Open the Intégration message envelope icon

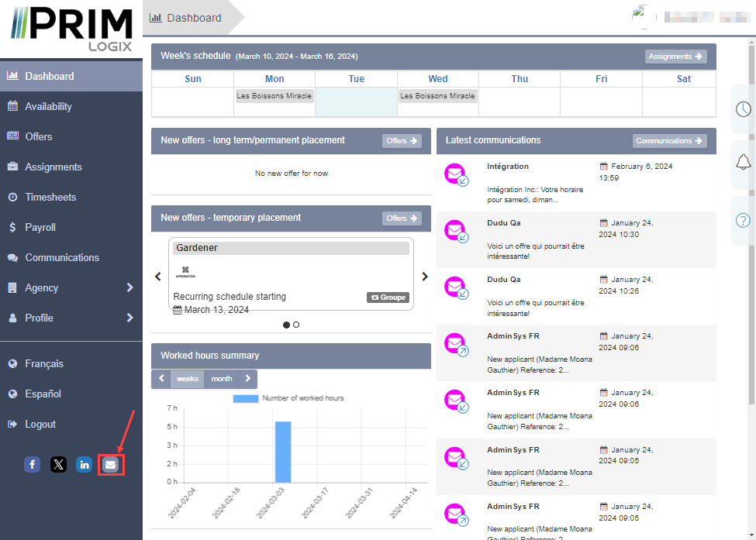[455, 174]
